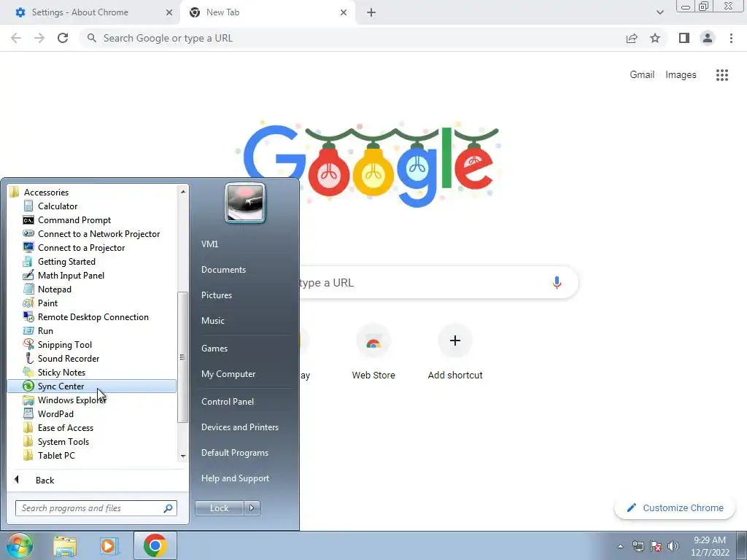
Task: Open Gmail link
Action: pyautogui.click(x=642, y=75)
